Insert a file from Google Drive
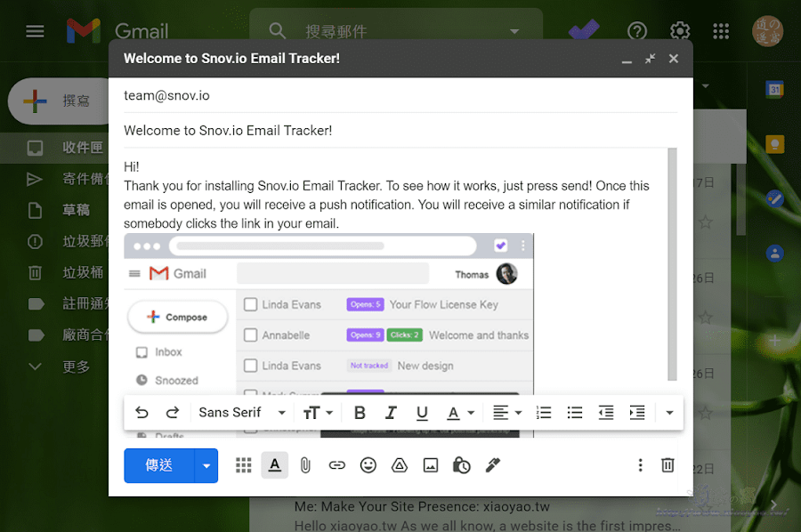 (400, 465)
